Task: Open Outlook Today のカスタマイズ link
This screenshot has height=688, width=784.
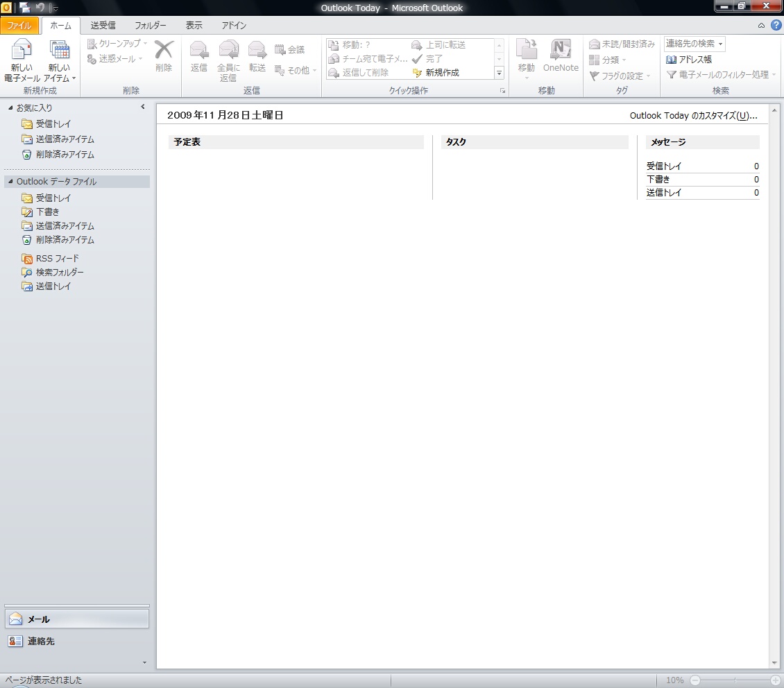Action: point(693,116)
